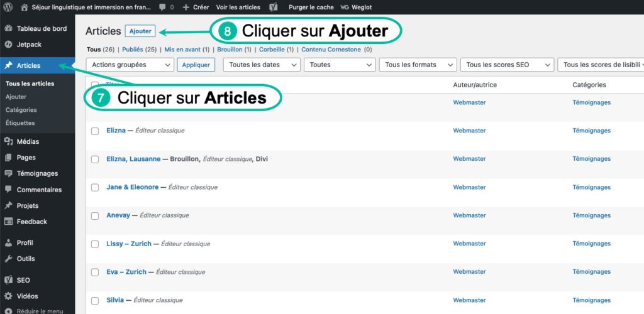Select the Jane & Eleonore article checkbox
This screenshot has width=644, height=314.
pos(95,188)
